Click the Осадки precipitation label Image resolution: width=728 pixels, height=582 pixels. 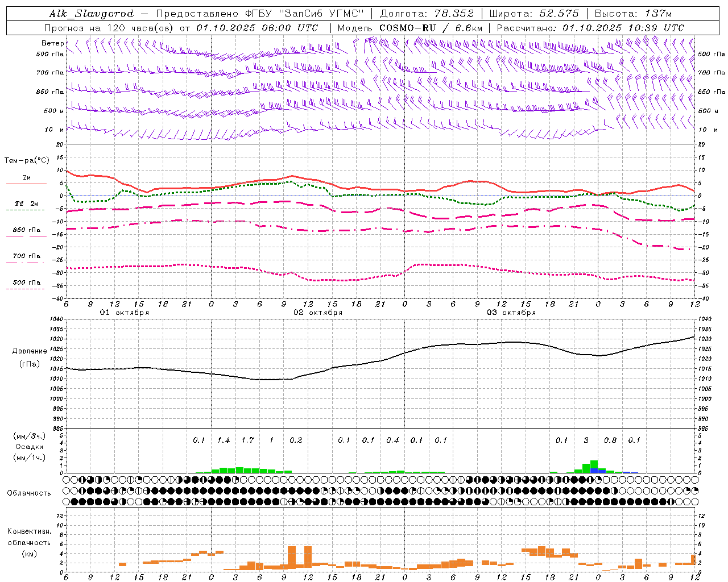30,447
